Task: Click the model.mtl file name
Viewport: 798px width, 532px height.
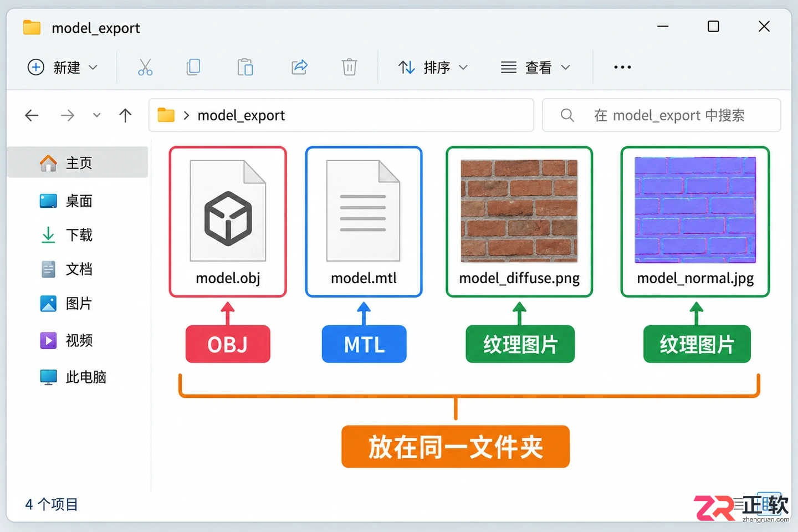Action: coord(364,278)
